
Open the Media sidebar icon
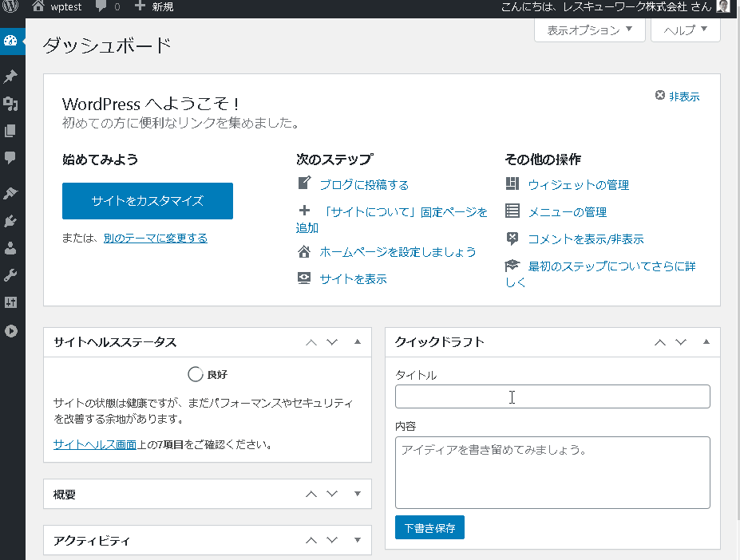tap(10, 104)
